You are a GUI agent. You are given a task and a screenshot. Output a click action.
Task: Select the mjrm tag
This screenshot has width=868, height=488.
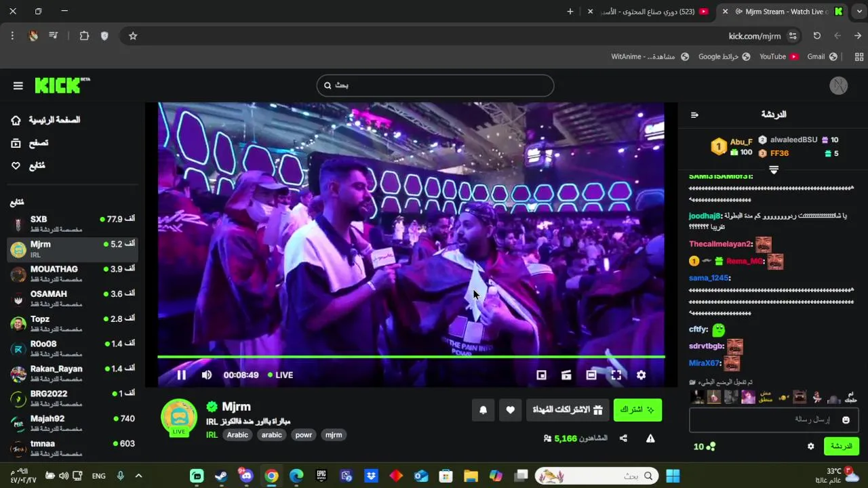click(x=334, y=435)
